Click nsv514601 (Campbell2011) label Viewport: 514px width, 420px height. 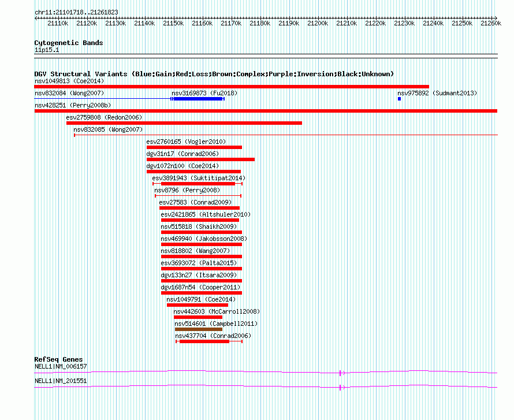tap(216, 324)
